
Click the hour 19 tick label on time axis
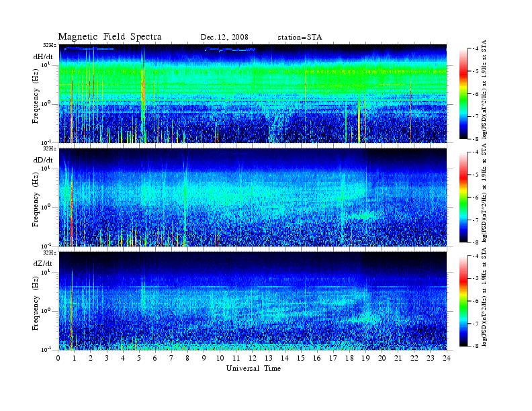pos(365,358)
